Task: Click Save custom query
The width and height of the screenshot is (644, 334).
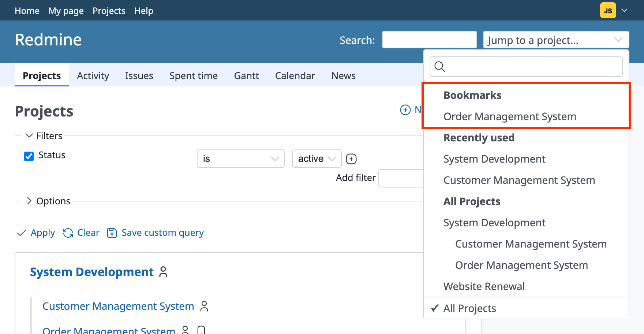Action: click(x=155, y=233)
